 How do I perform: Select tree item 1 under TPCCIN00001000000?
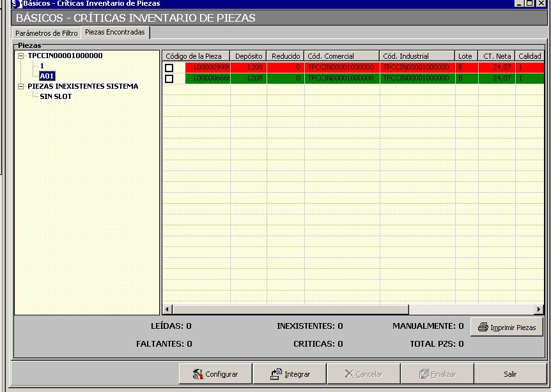coord(42,66)
